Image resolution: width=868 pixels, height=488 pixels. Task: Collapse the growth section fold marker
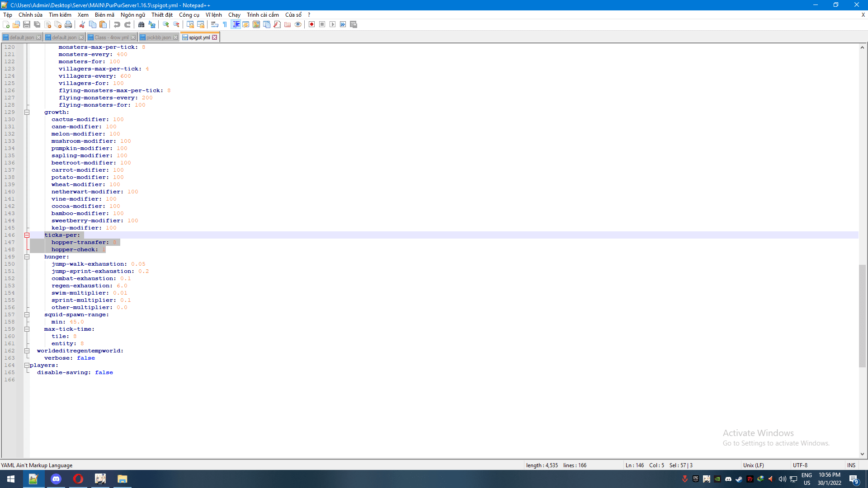click(27, 112)
